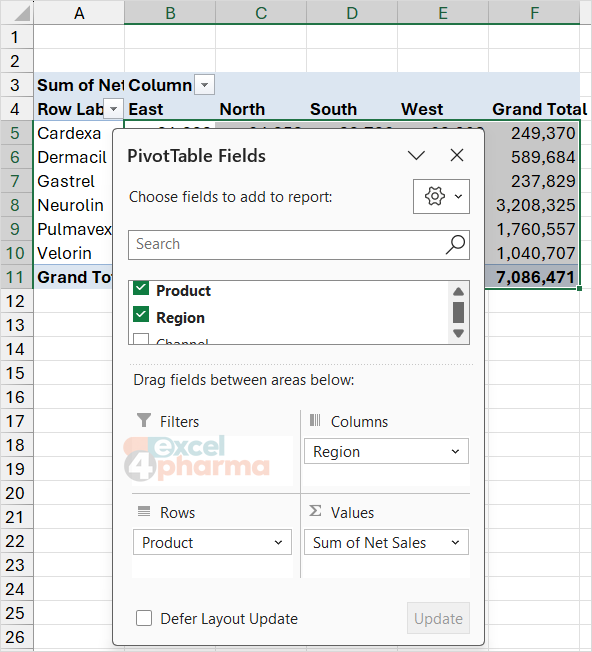
Task: Click the Update button
Action: [x=438, y=618]
